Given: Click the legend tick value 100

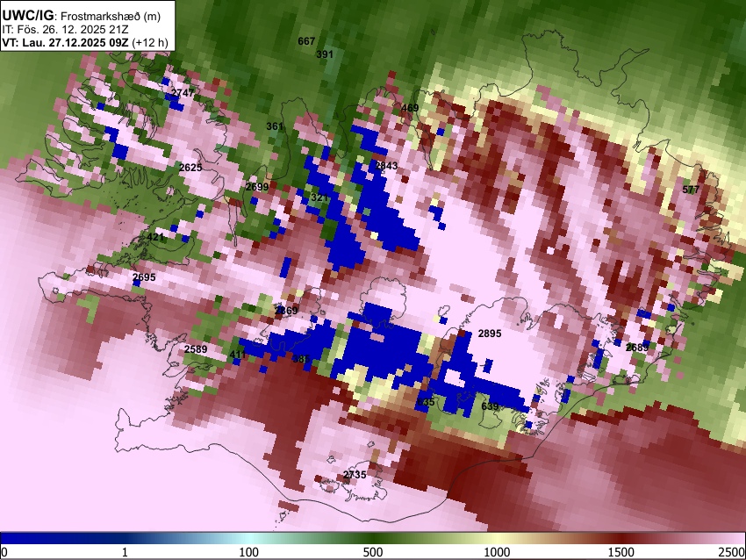Looking at the screenshot, I should 248,552.
